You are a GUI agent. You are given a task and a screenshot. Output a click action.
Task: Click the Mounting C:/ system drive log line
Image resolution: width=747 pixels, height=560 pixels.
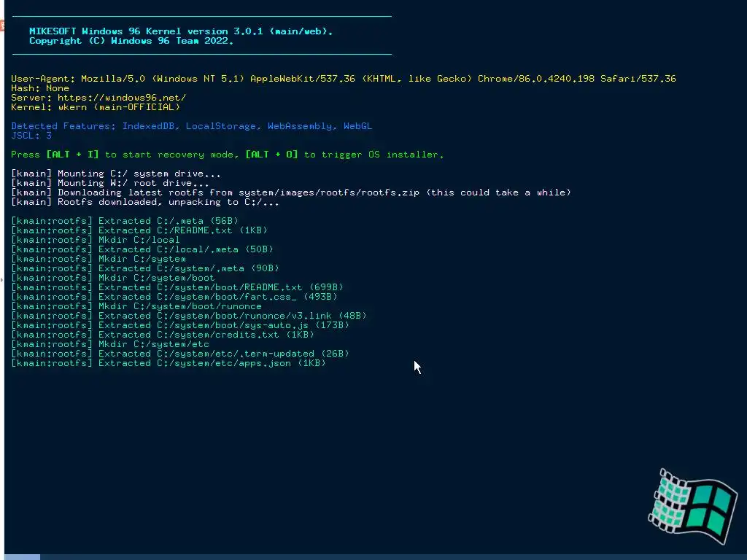coord(116,174)
